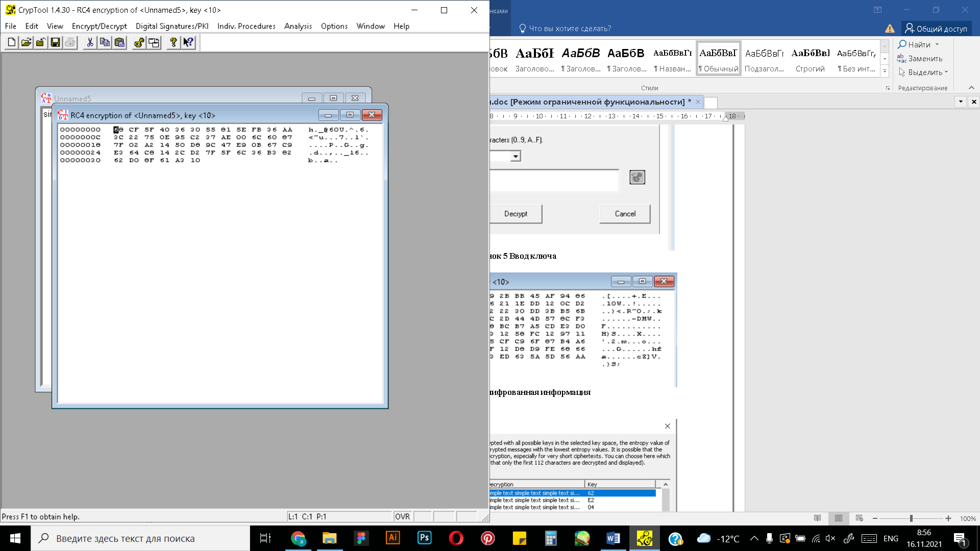The height and width of the screenshot is (551, 980).
Task: Open Opera browser from the taskbar
Action: pos(456,538)
